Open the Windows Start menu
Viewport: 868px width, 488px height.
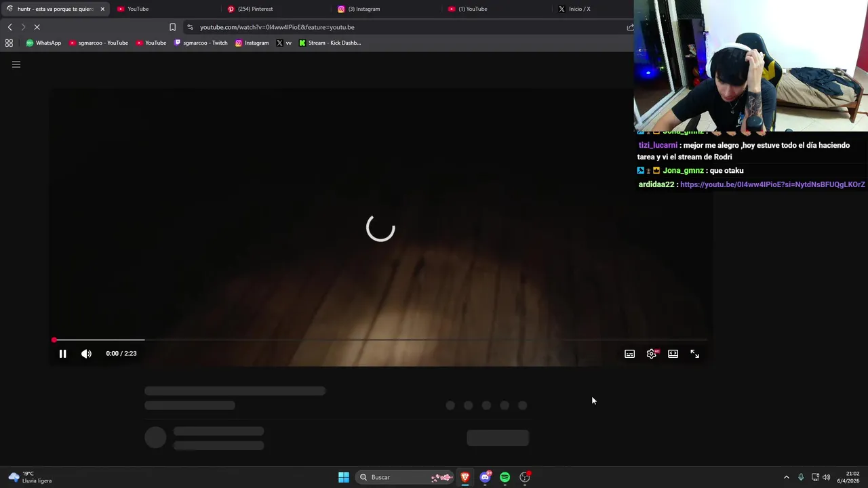(344, 477)
